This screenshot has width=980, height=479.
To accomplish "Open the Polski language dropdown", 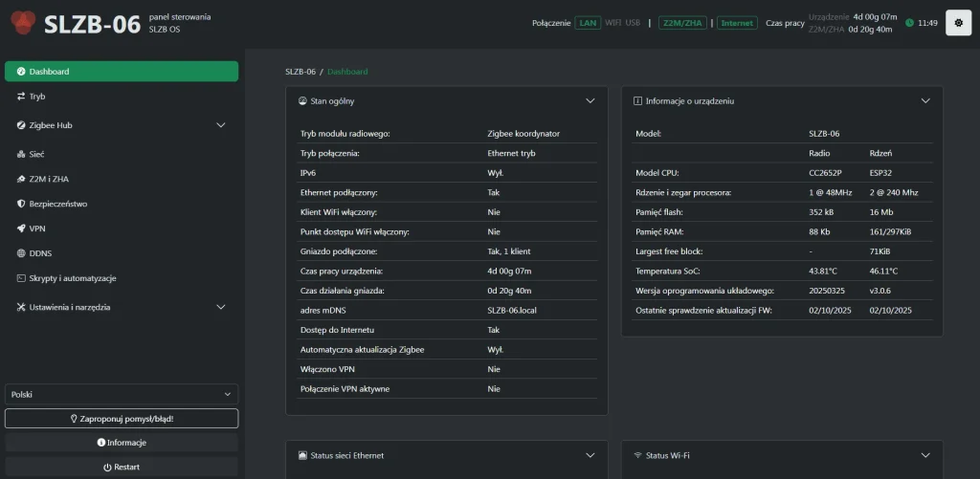I will point(122,394).
